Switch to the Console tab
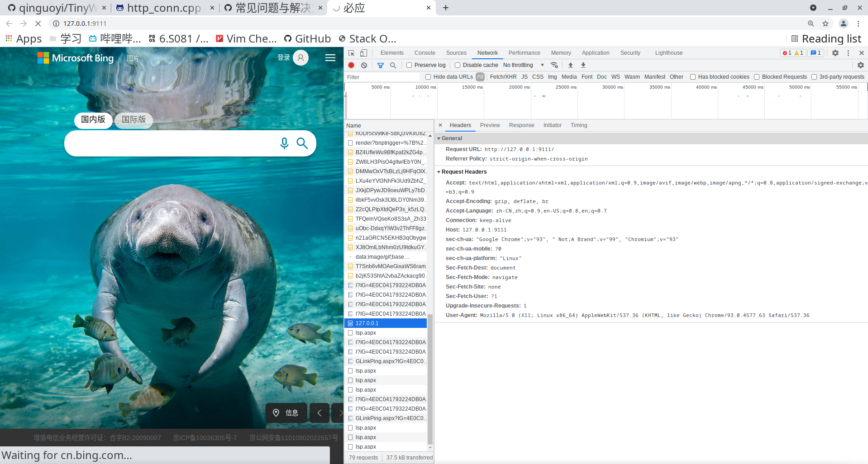Screen dimensions: 868x464 (424, 53)
